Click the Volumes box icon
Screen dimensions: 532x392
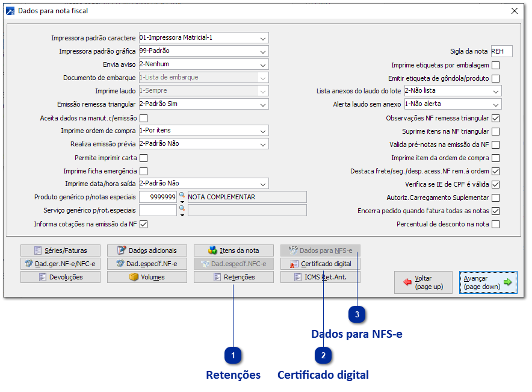(134, 277)
